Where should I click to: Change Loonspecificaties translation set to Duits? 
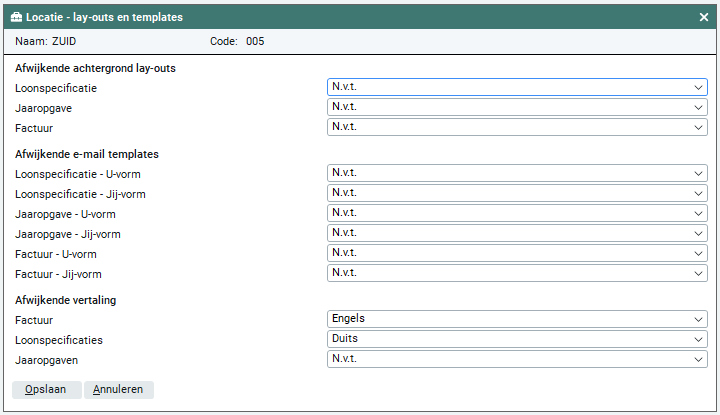point(516,339)
